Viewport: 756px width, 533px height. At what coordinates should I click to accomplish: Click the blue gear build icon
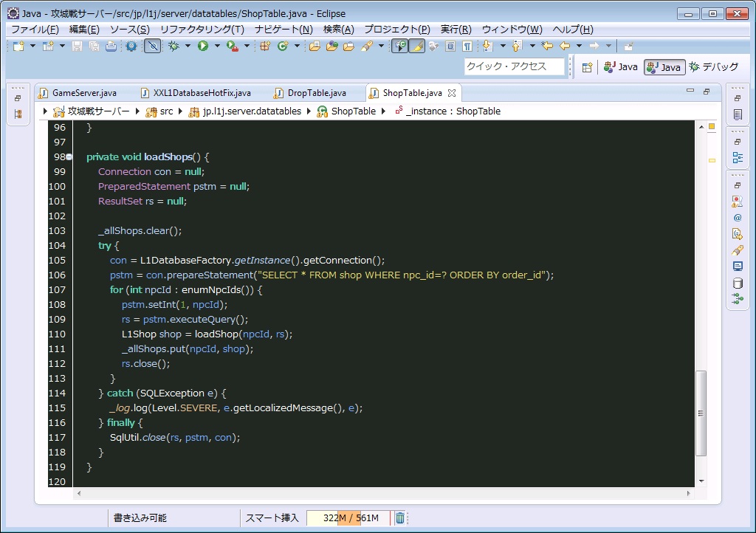point(131,47)
